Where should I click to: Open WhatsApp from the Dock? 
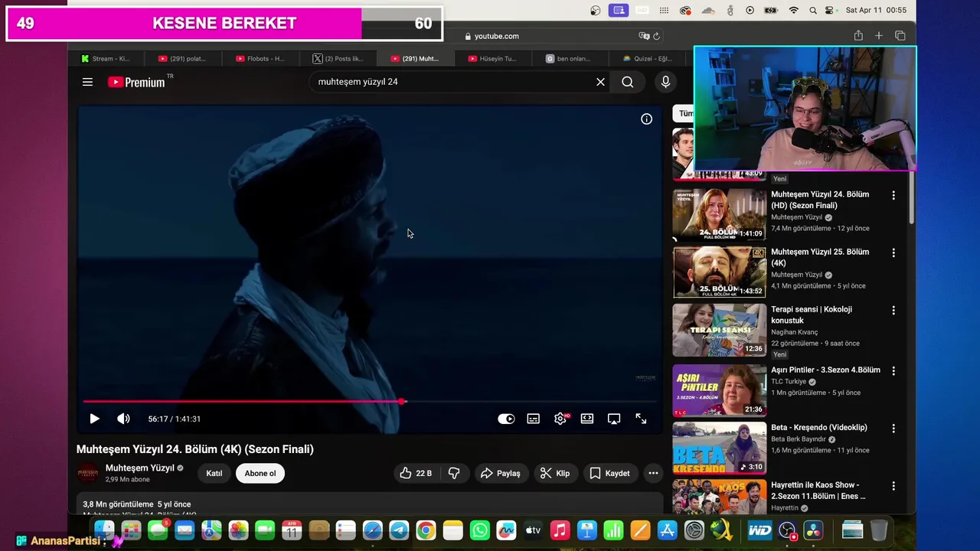(x=479, y=530)
